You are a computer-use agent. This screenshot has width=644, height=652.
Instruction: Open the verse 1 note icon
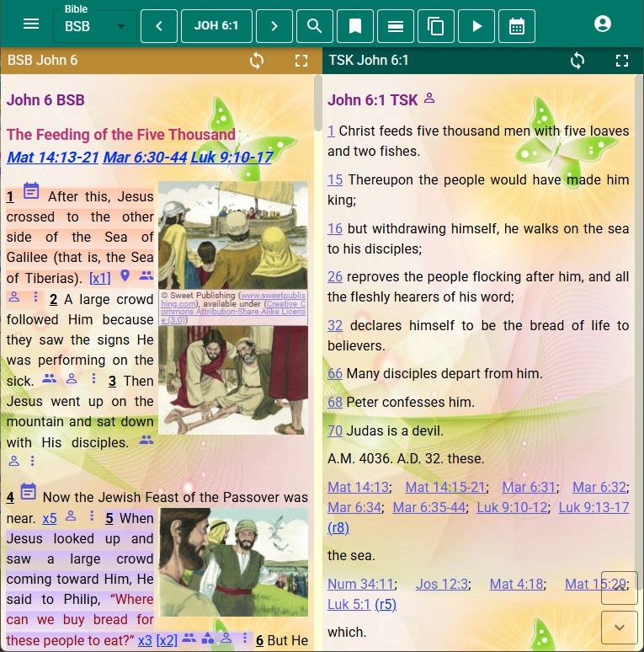pos(31,192)
